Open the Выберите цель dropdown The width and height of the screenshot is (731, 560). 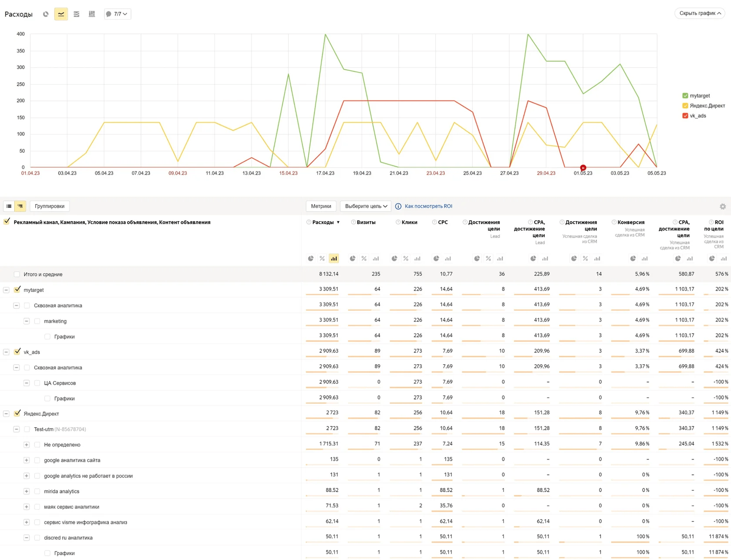pos(365,206)
